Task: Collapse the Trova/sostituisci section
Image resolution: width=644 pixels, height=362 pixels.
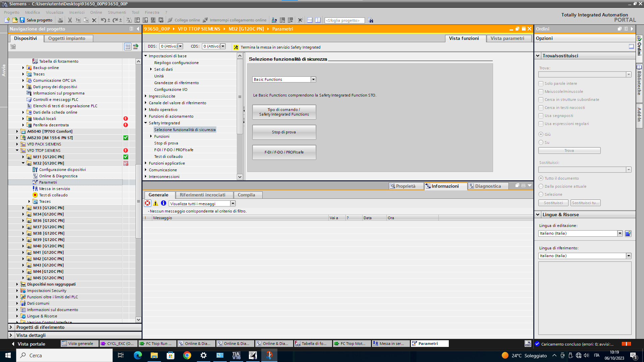Action: point(538,56)
